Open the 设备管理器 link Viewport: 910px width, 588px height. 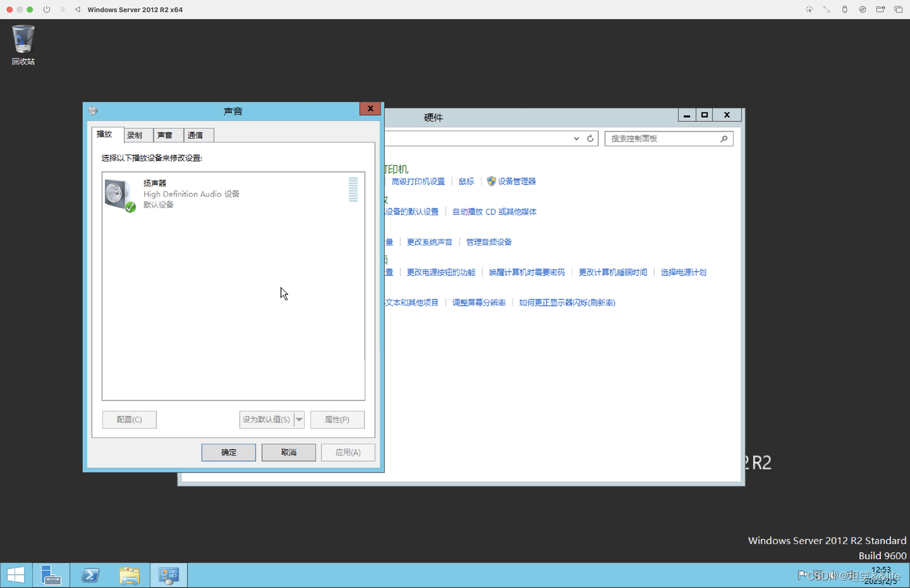pyautogui.click(x=517, y=181)
